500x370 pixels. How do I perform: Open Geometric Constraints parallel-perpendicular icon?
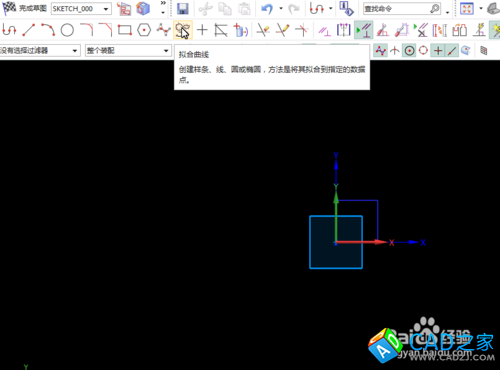(x=324, y=30)
